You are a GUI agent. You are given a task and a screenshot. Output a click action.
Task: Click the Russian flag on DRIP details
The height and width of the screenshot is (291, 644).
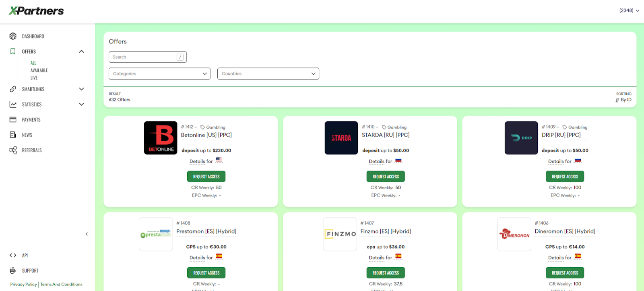click(x=578, y=161)
